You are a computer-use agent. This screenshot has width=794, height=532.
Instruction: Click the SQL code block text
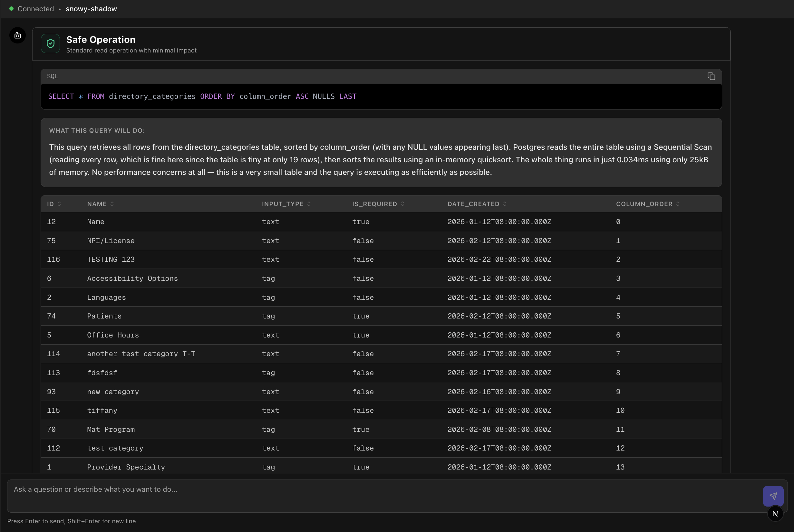point(202,96)
